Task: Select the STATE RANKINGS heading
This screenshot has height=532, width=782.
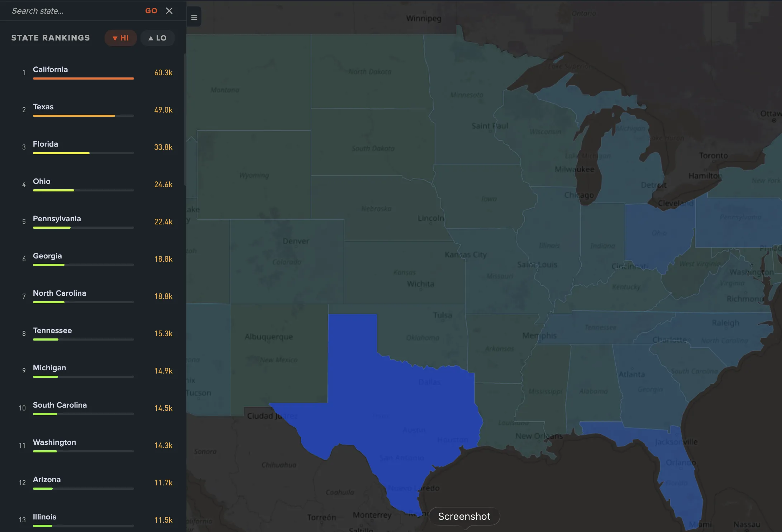Action: (51, 38)
